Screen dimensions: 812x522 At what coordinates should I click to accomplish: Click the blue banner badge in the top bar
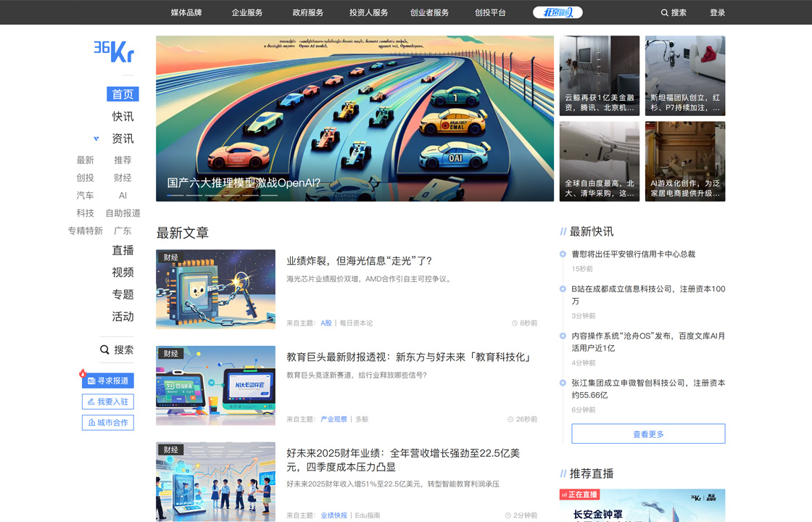(558, 12)
